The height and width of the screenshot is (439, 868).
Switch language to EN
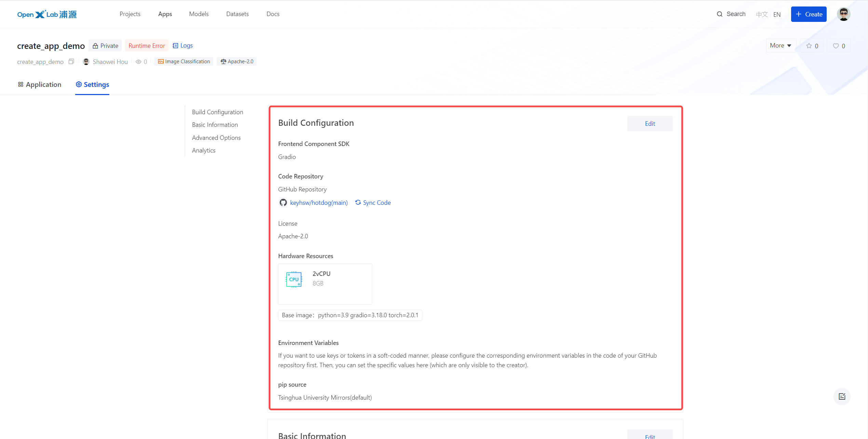[777, 14]
